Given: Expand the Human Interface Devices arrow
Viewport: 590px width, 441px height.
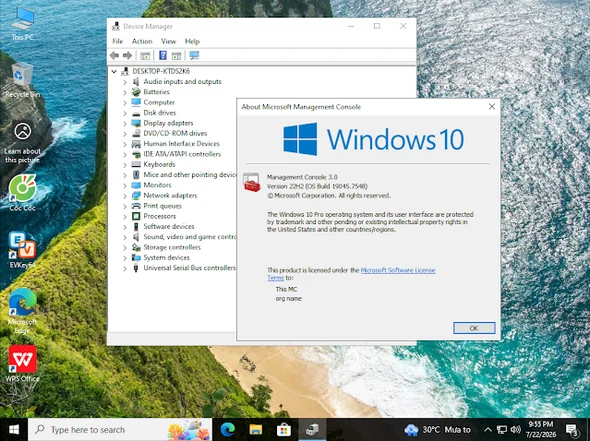Looking at the screenshot, I should 125,144.
